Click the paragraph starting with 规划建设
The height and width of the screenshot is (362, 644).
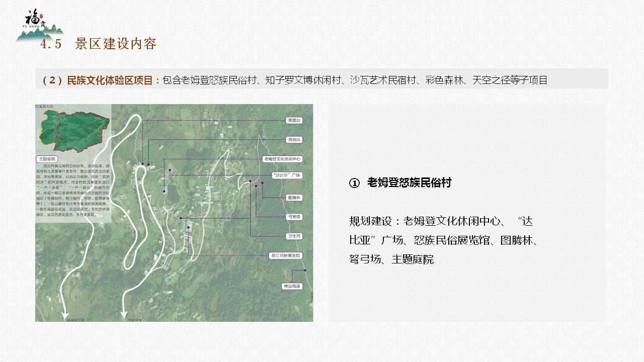(444, 240)
